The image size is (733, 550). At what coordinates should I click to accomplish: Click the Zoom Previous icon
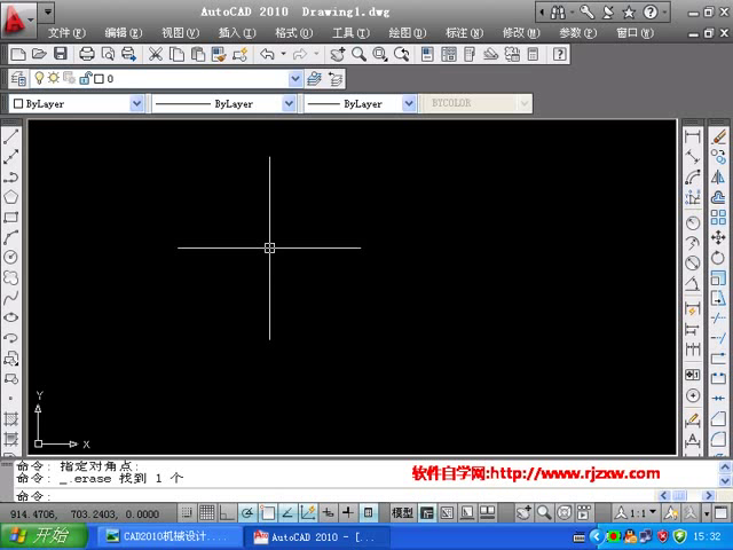coord(402,54)
